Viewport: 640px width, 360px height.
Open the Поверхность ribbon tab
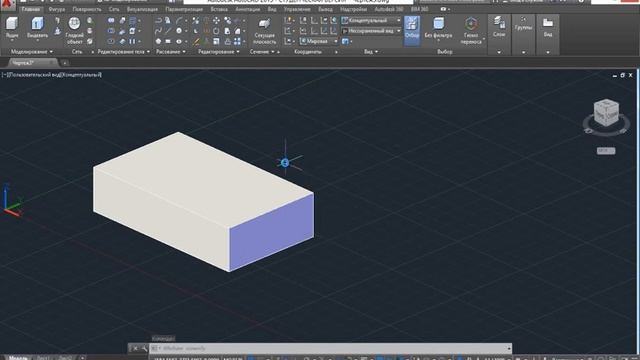(x=87, y=9)
